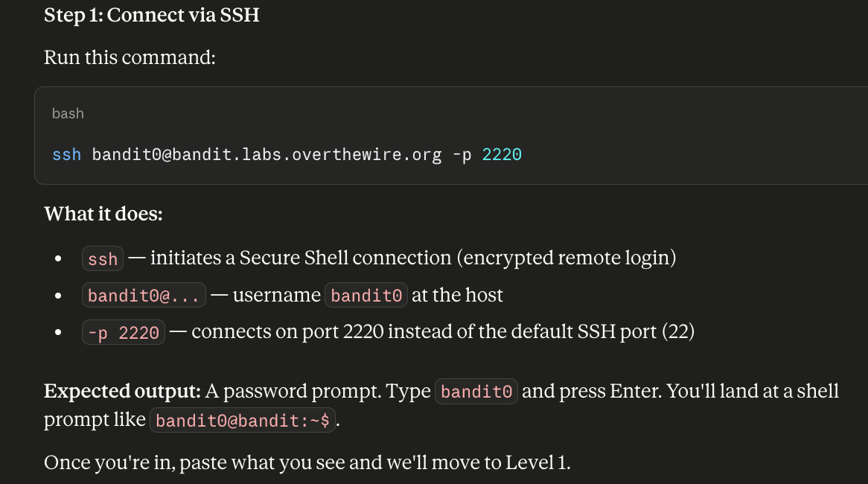Click the bandit0@bandit.labs.overthewire.org host in code block
868x484 pixels.
[267, 154]
